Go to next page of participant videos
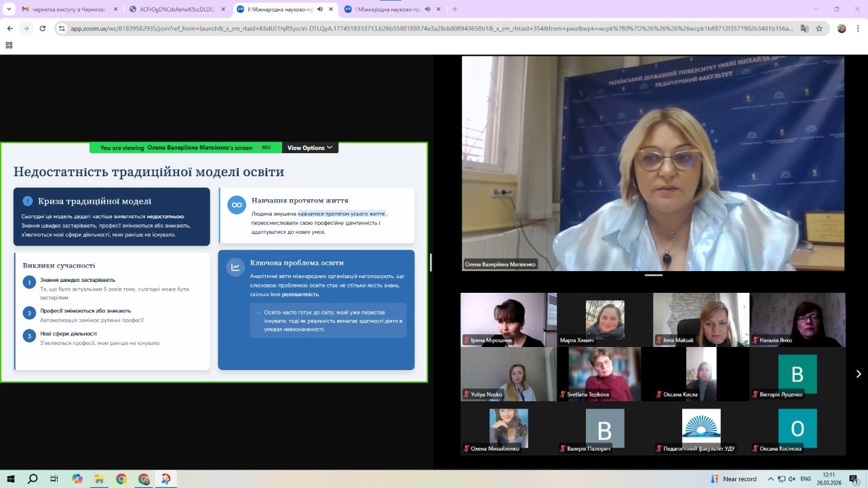This screenshot has height=488, width=868. (858, 373)
